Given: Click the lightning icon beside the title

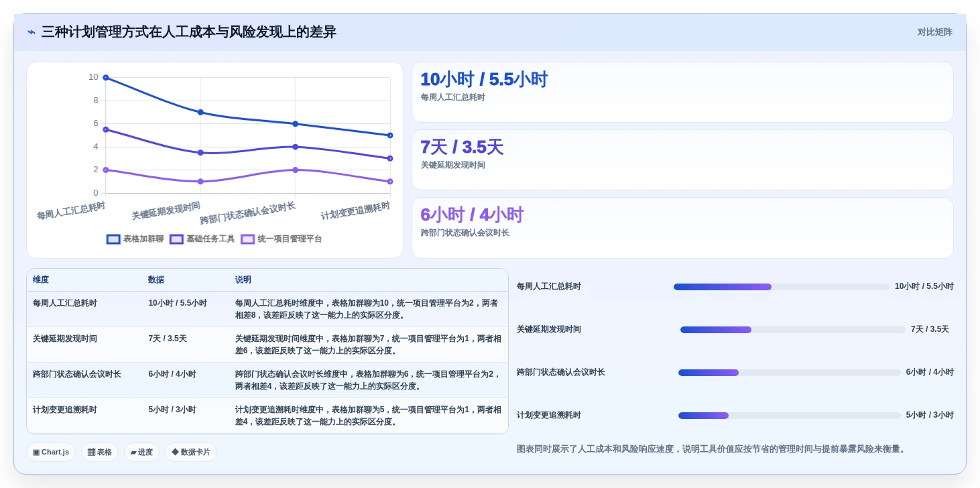Looking at the screenshot, I should 32,32.
